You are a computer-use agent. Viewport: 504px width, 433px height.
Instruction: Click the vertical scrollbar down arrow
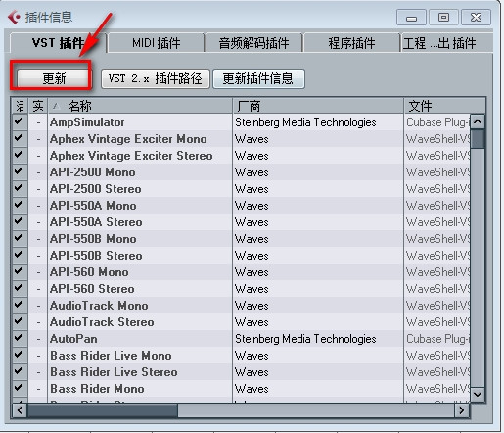coord(478,395)
